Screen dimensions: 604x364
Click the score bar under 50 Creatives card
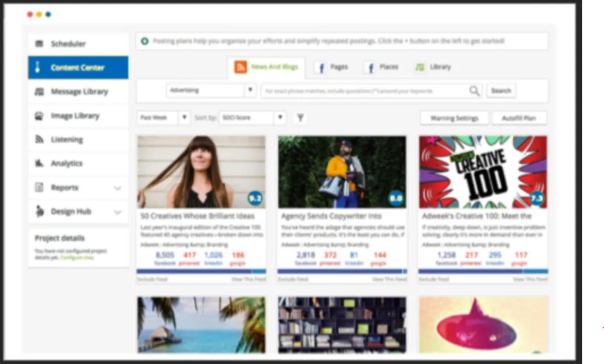(x=201, y=271)
